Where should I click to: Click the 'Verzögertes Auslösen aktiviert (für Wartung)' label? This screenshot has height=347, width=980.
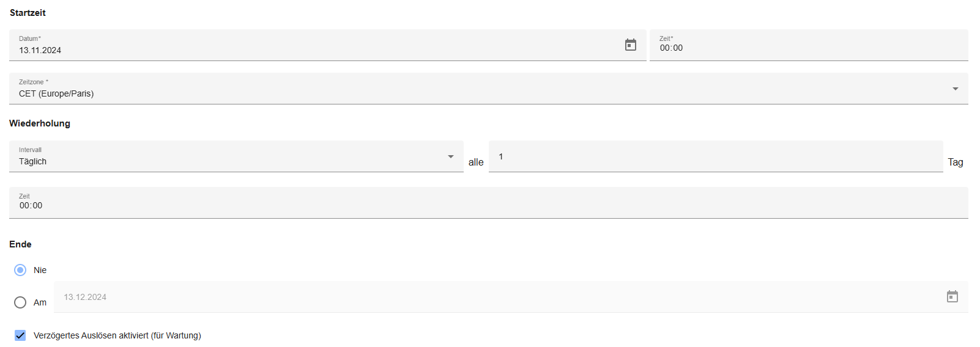pyautogui.click(x=117, y=335)
